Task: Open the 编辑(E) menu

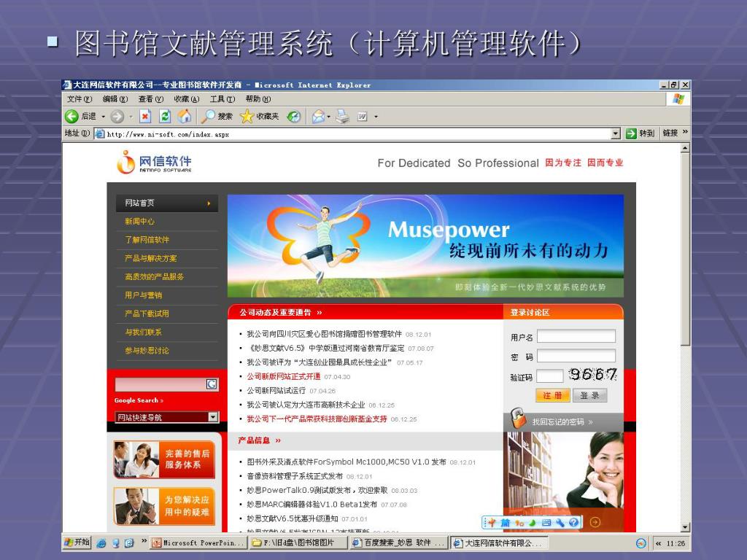Action: point(115,99)
